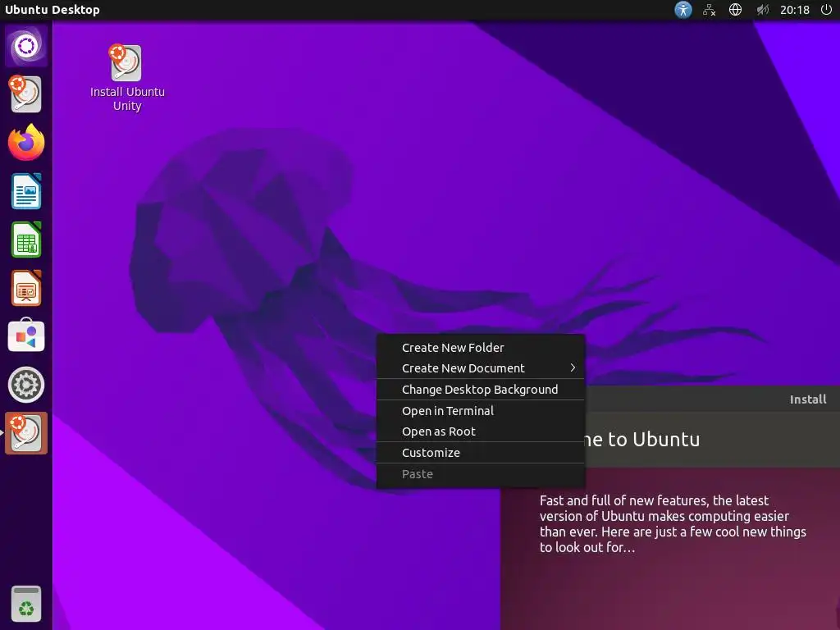Open the globe indicator in the top panel
Image resolution: width=840 pixels, height=630 pixels.
[x=736, y=10]
